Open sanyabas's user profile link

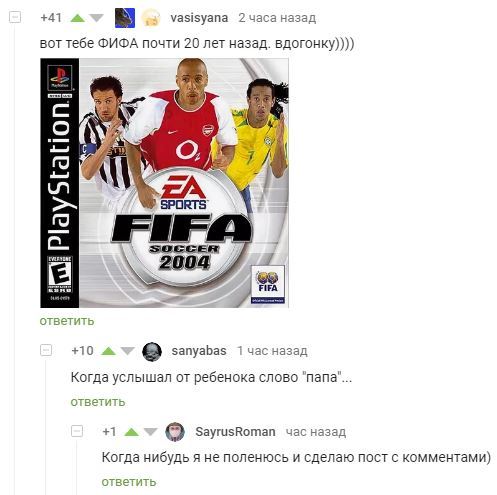(x=199, y=351)
